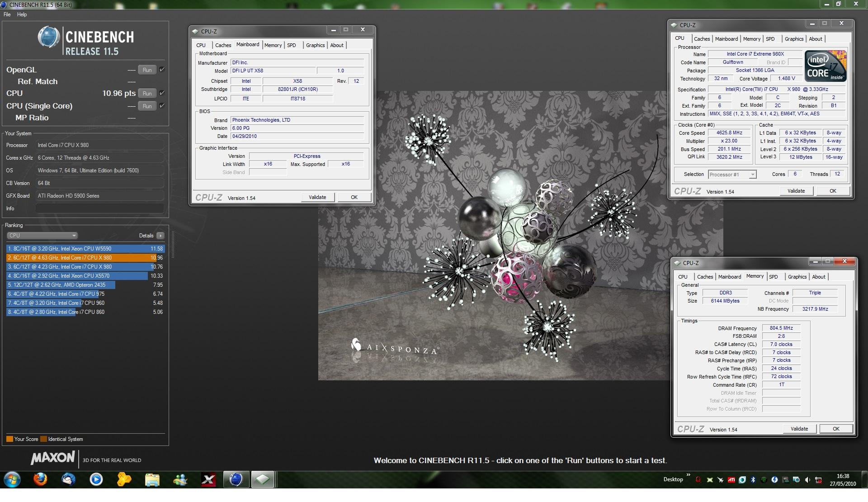Click Validate in top-right CPU-Z window
Screen dimensions: 868x502
coord(796,191)
